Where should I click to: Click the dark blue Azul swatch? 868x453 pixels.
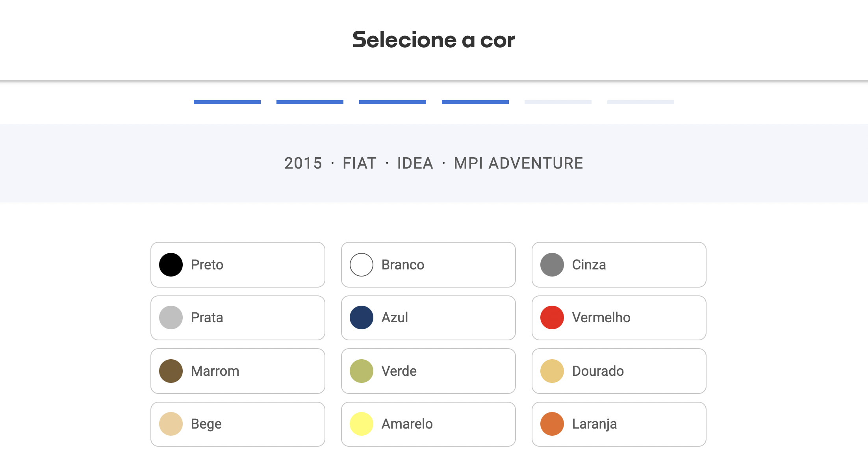(x=362, y=317)
